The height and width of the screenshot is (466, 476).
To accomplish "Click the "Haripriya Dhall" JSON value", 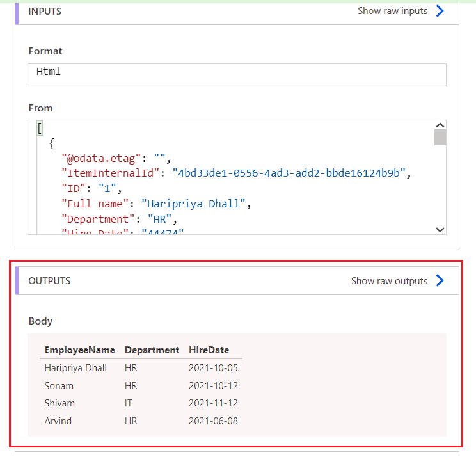I will (x=193, y=204).
